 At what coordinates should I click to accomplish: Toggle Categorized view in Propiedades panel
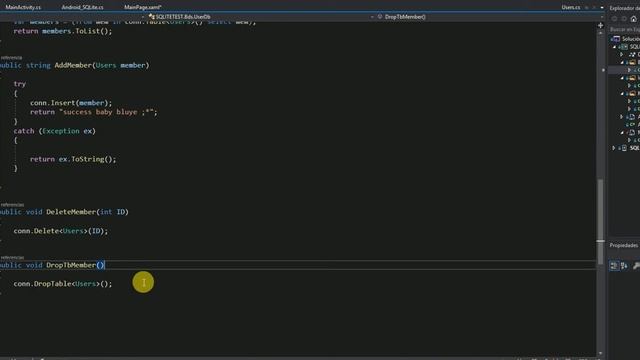coord(614,266)
